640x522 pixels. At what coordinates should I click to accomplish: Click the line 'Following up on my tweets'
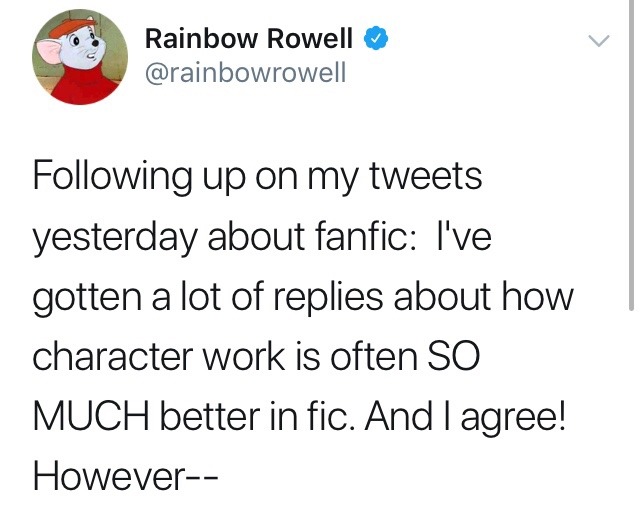pos(257,179)
